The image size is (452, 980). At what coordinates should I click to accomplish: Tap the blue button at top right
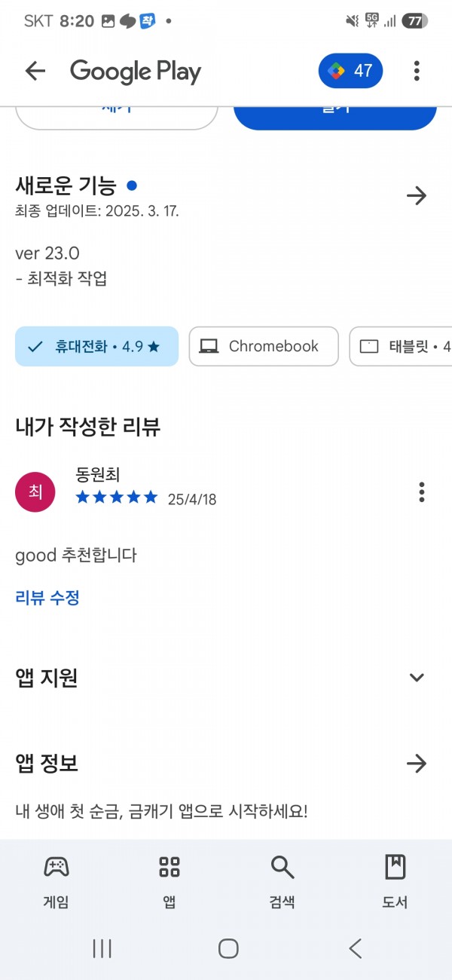[335, 115]
